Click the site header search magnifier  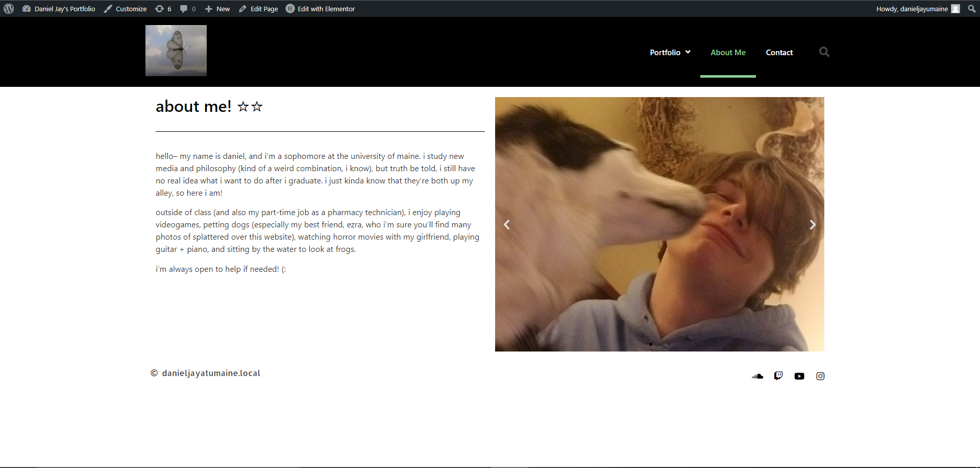[824, 52]
